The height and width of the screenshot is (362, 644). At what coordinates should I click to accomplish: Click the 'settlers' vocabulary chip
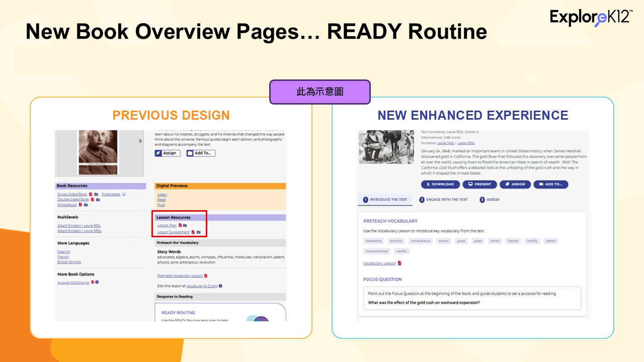click(x=551, y=241)
